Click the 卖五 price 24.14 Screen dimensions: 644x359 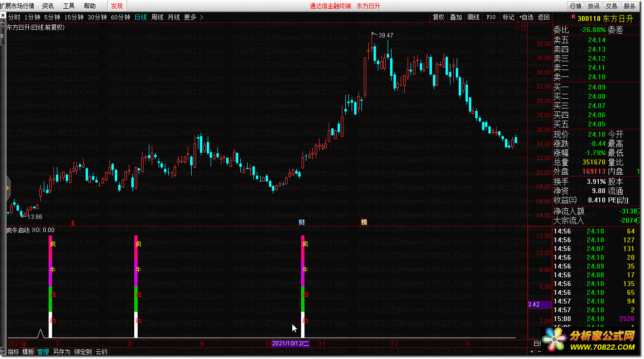coord(596,40)
